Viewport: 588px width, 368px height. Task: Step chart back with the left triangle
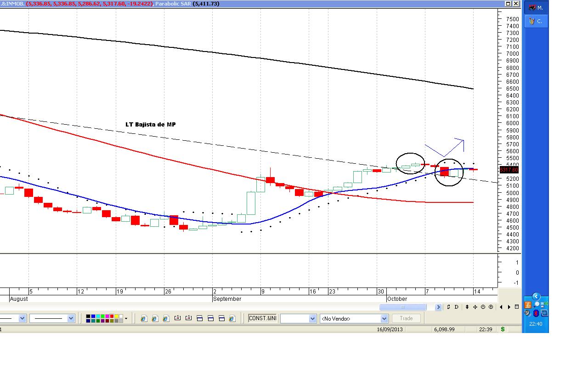[x=501, y=307]
